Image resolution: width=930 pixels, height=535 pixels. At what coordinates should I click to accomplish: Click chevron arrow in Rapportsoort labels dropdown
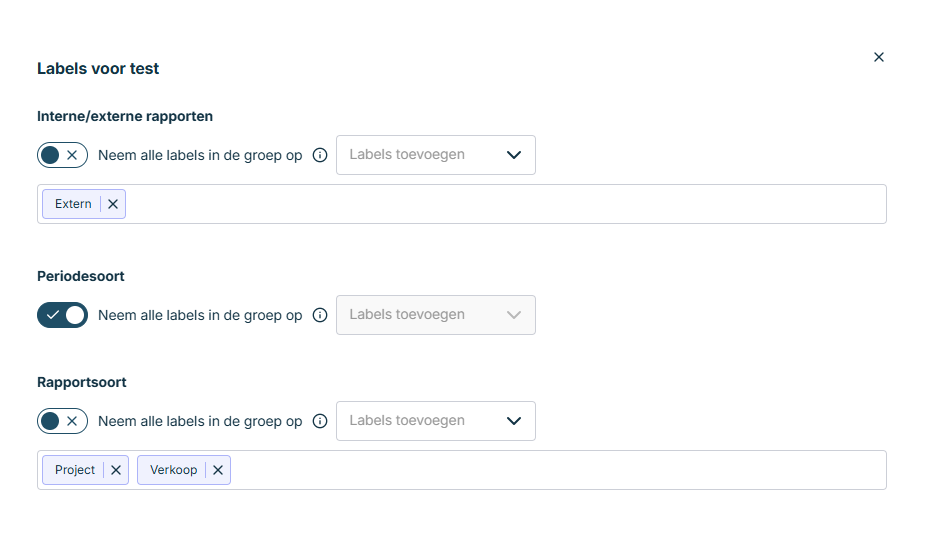pos(514,421)
